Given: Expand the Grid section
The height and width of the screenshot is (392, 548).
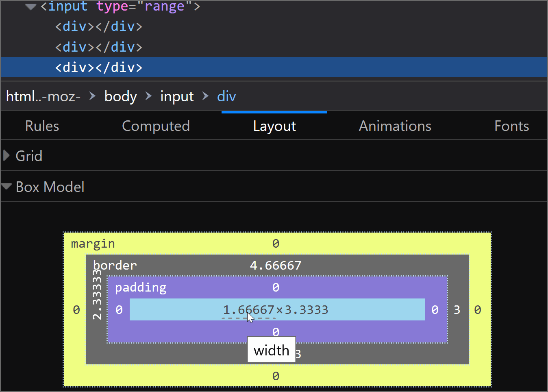Looking at the screenshot, I should 7,156.
